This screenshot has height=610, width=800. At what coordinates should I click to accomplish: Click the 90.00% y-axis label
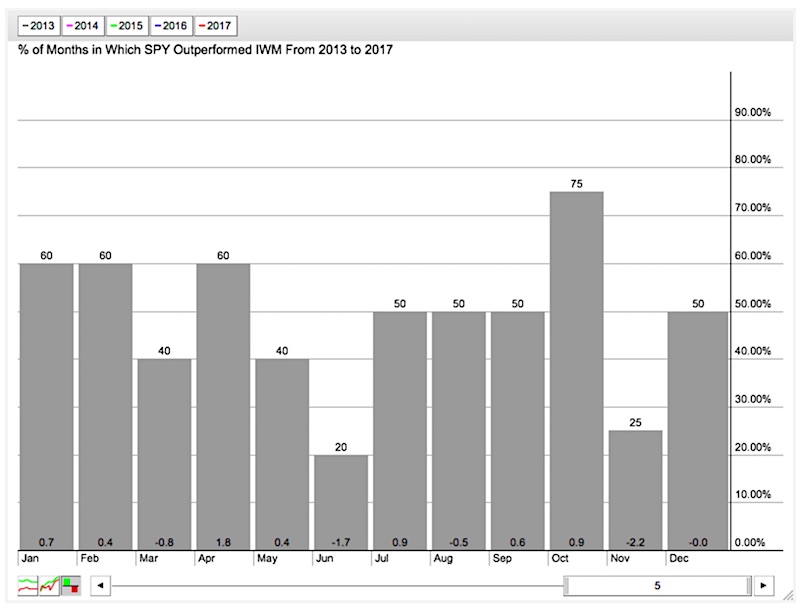[x=753, y=113]
